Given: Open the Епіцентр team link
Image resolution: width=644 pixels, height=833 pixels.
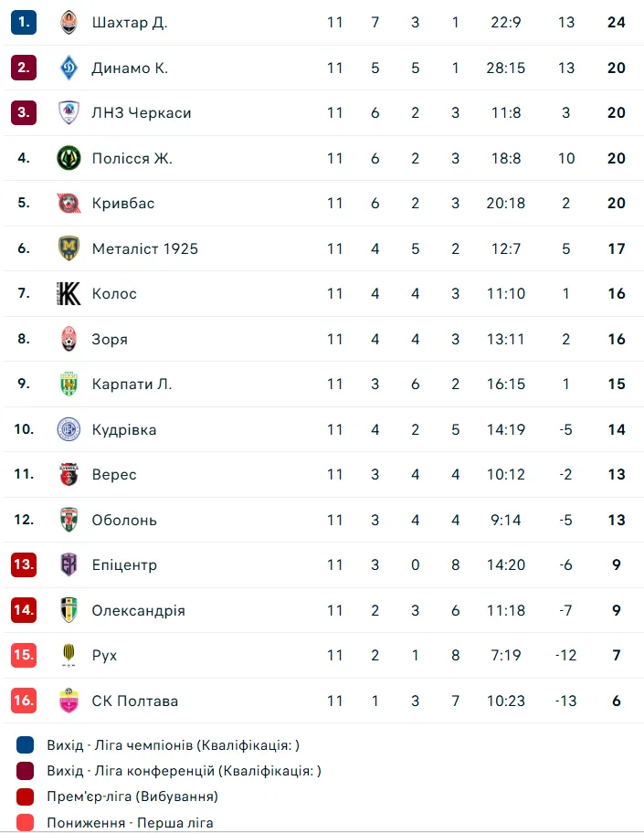Looking at the screenshot, I should coord(124,564).
